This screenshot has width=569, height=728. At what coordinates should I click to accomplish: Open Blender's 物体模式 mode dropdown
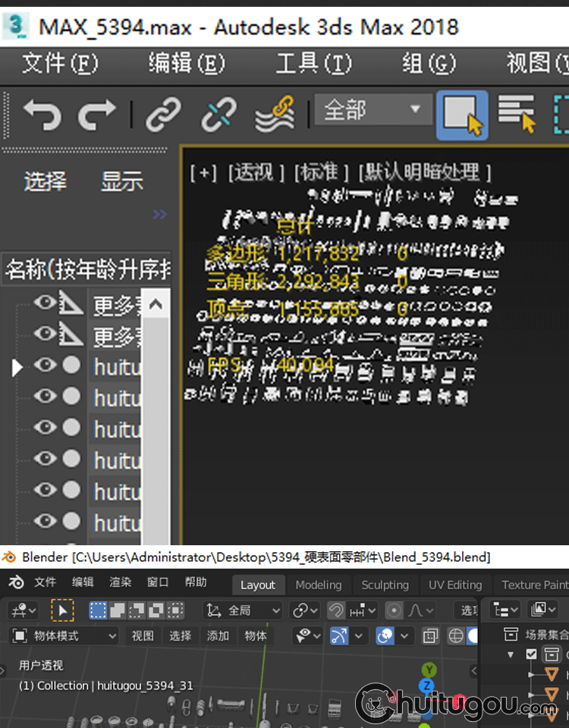pyautogui.click(x=65, y=635)
